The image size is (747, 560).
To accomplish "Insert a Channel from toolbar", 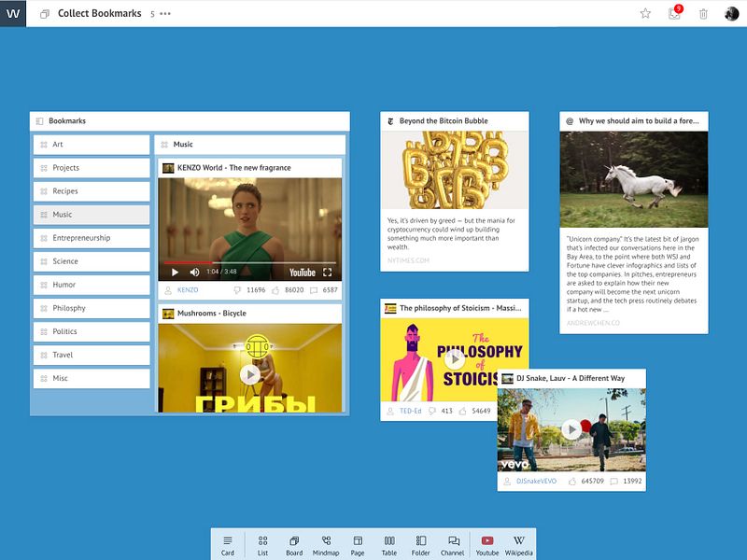I will click(453, 546).
